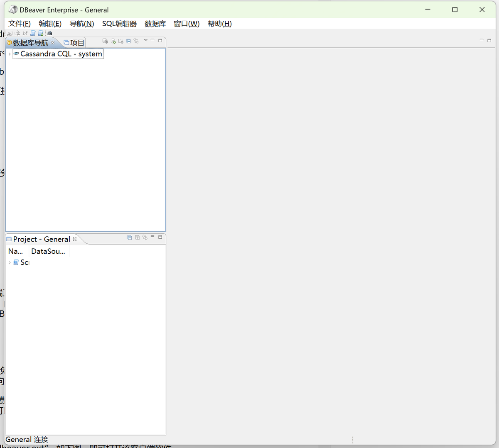The width and height of the screenshot is (499, 448).
Task: Expand the Cassandra CQL - system node
Action: 10,54
